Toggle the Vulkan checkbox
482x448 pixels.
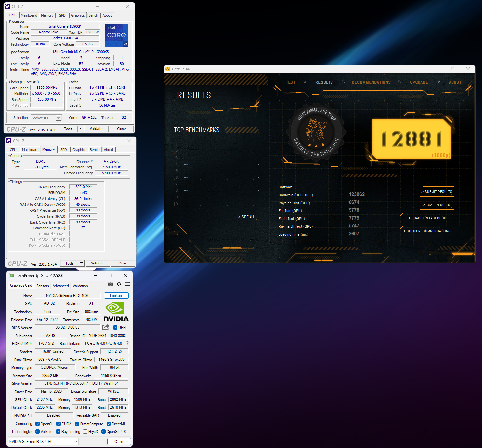pyautogui.click(x=37, y=431)
